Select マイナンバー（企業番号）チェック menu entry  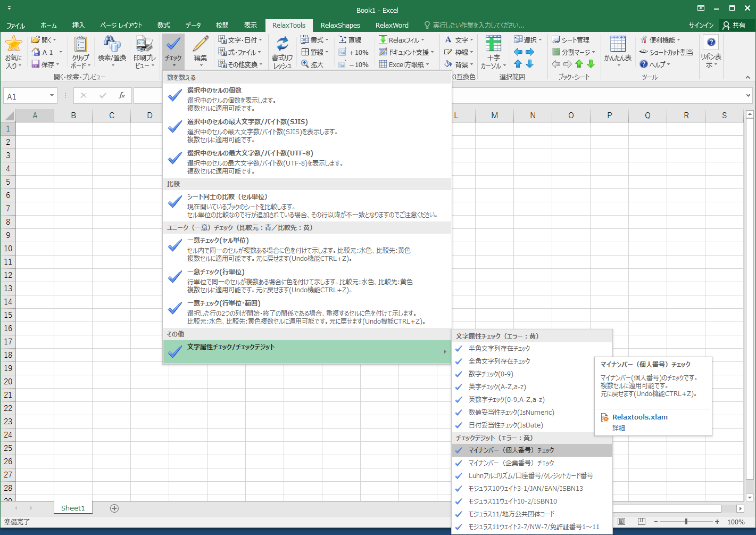pos(511,463)
